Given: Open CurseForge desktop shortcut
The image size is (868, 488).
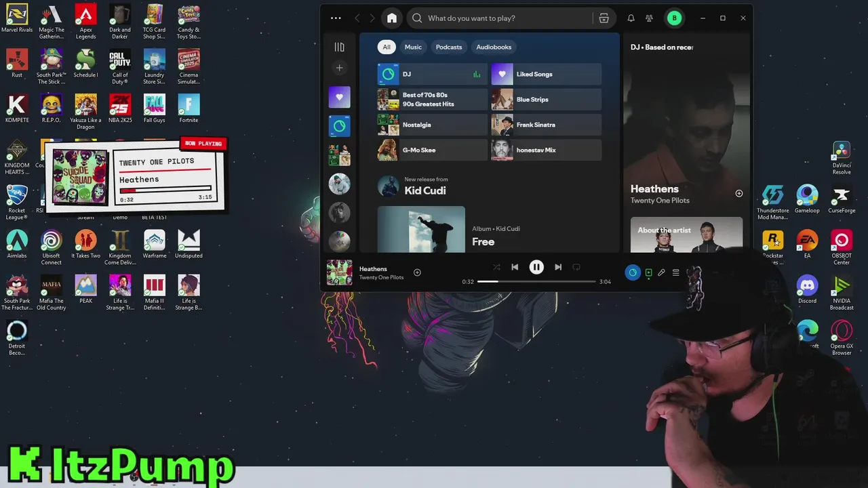Looking at the screenshot, I should click(842, 200).
